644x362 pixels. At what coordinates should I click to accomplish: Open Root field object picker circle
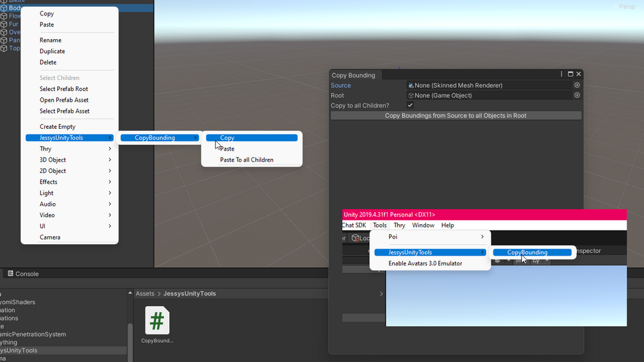pos(577,95)
